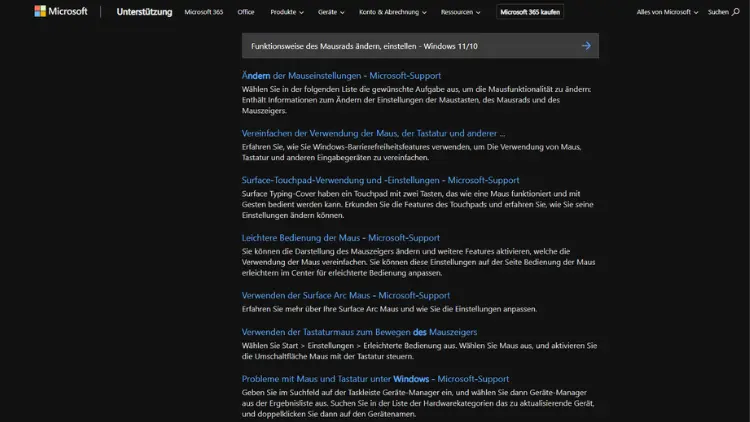
Task: Submit search with the blue arrow
Action: pos(586,46)
